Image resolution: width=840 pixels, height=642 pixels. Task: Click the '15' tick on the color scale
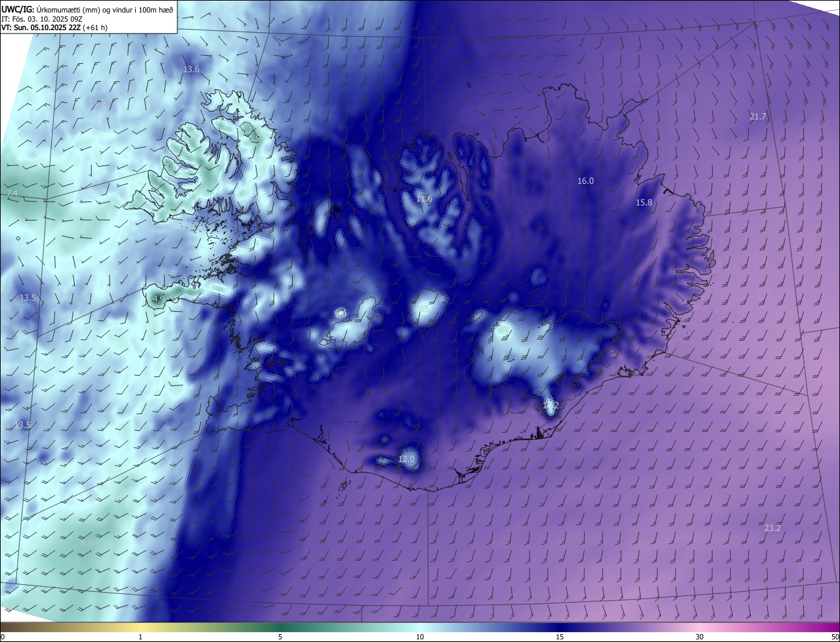tap(560, 637)
